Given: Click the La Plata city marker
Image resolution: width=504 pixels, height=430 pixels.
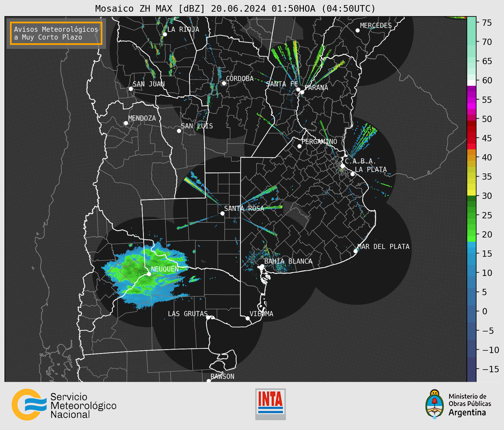Looking at the screenshot, I should (353, 174).
